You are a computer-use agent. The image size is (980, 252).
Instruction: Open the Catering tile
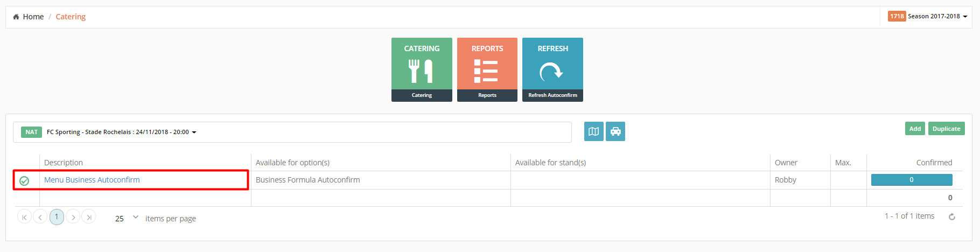tap(422, 69)
